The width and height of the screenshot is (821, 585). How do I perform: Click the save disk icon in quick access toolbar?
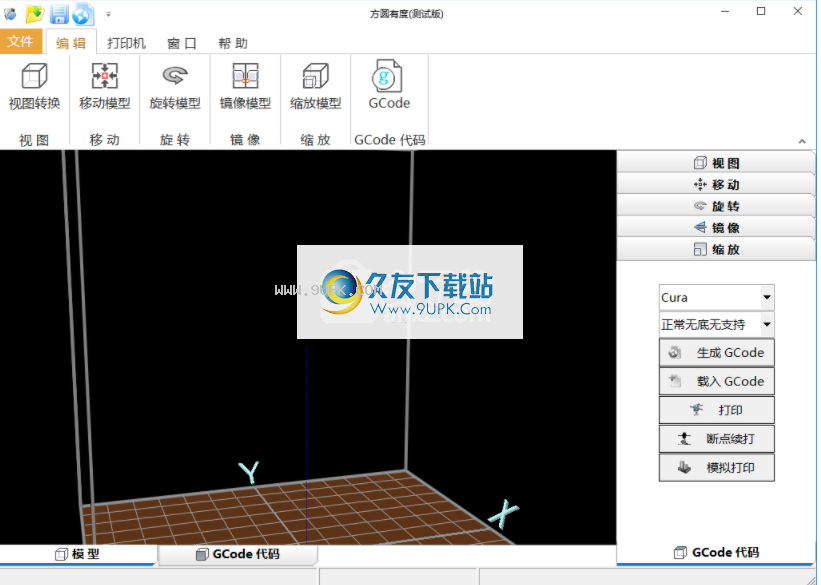coord(59,14)
